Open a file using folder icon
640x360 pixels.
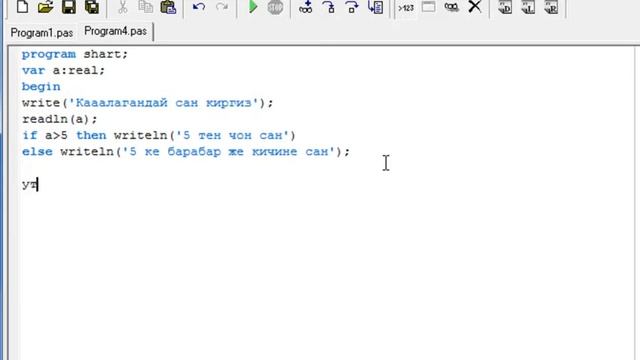pos(45,7)
